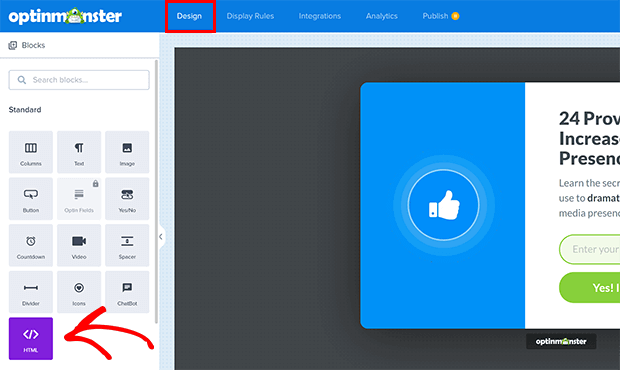Click the sidebar vertical scrollbar
The width and height of the screenshot is (620, 370).
[x=157, y=192]
